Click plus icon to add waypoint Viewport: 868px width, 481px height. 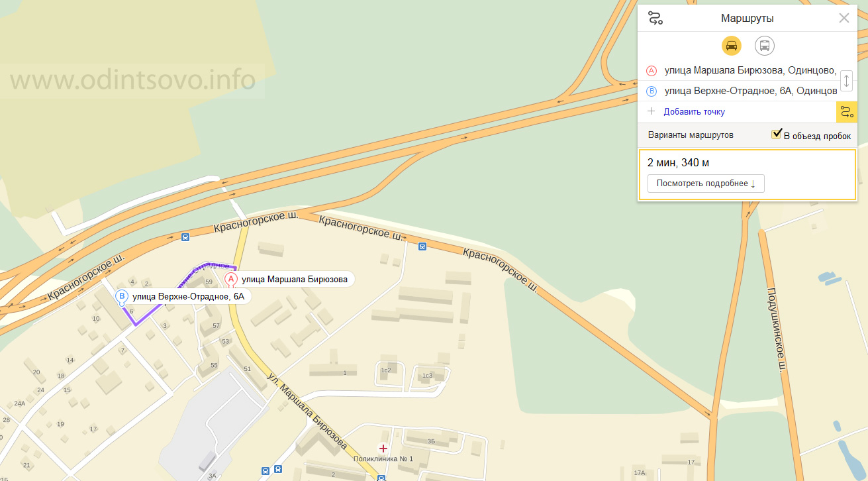(651, 111)
